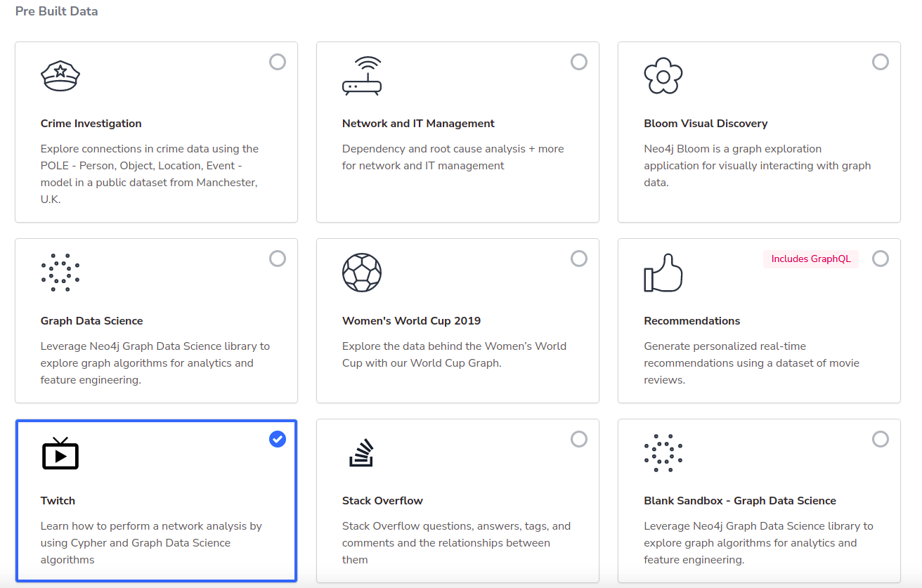The image size is (922, 588).
Task: Click the Stack Overflow title text
Action: pyautogui.click(x=382, y=501)
